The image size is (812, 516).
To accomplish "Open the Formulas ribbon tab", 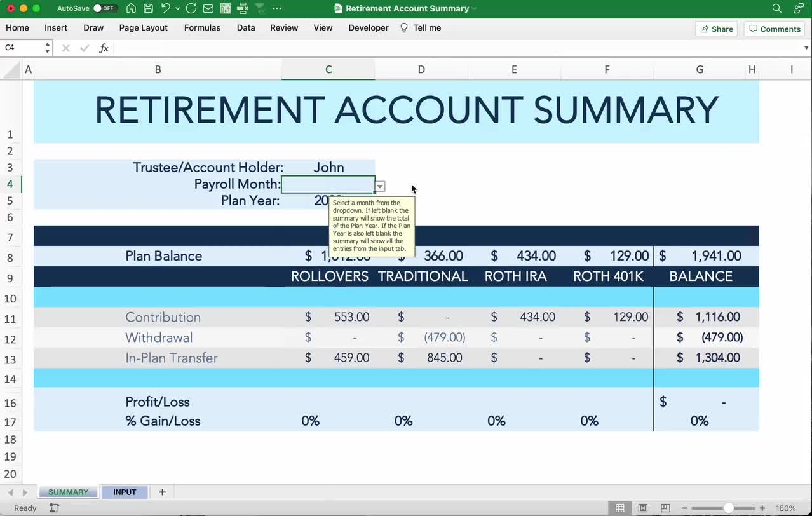I will coord(202,28).
